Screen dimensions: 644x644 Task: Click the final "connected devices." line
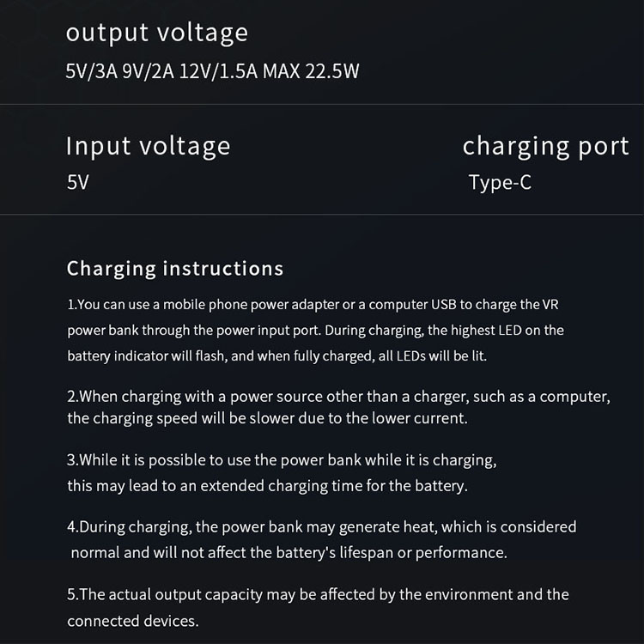tap(132, 620)
